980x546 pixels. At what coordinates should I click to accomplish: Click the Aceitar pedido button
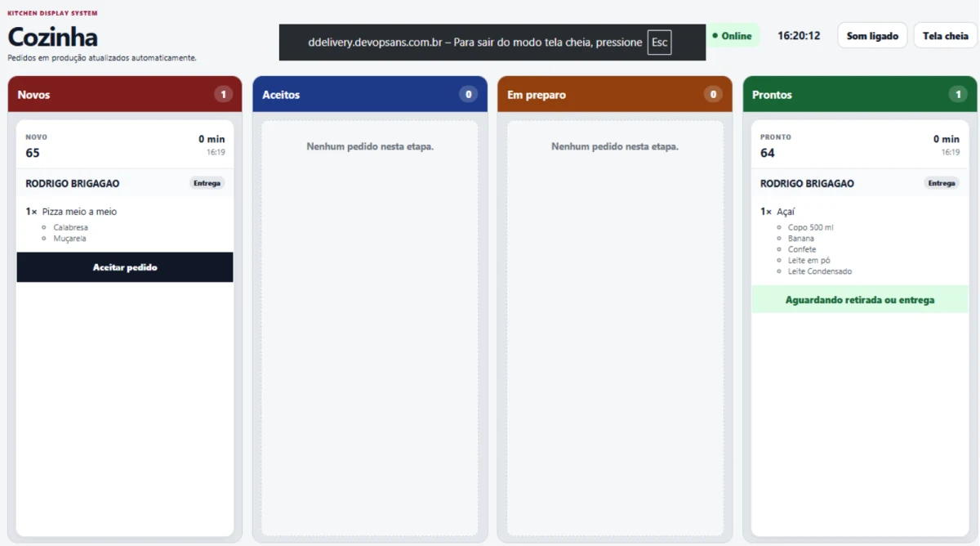125,267
